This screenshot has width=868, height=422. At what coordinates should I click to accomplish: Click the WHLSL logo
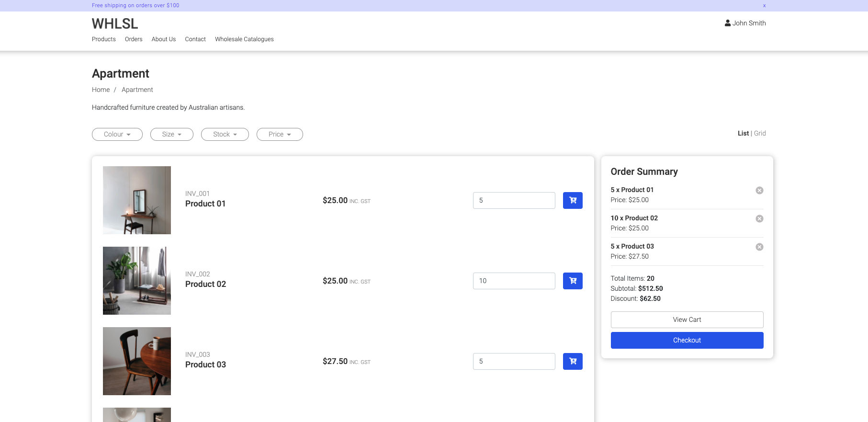pos(115,23)
